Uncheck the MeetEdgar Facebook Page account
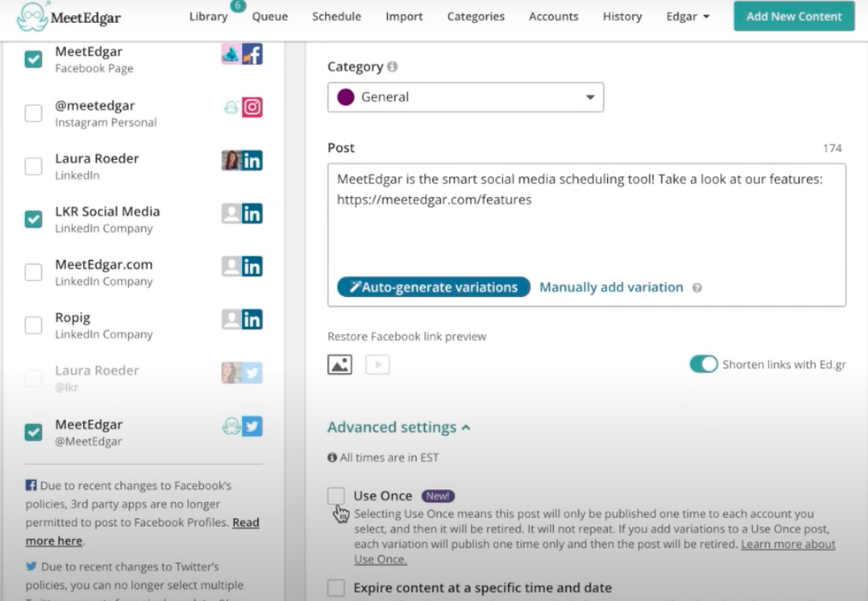 tap(33, 58)
